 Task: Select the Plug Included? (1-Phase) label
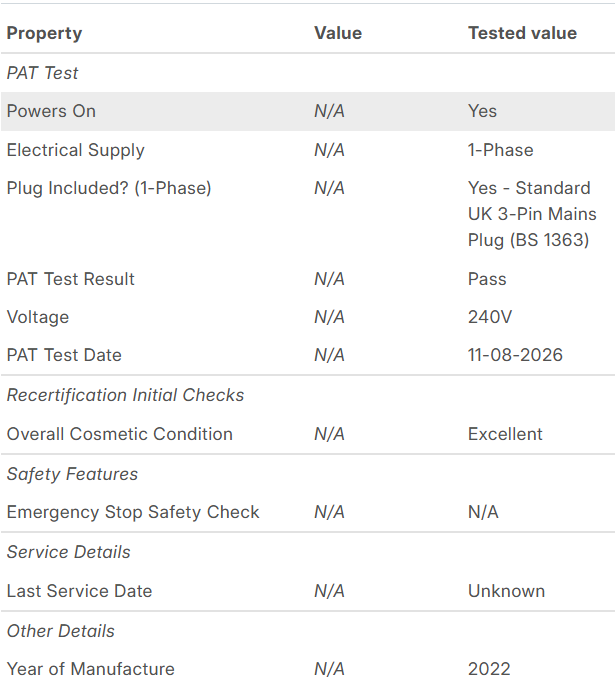tap(109, 188)
